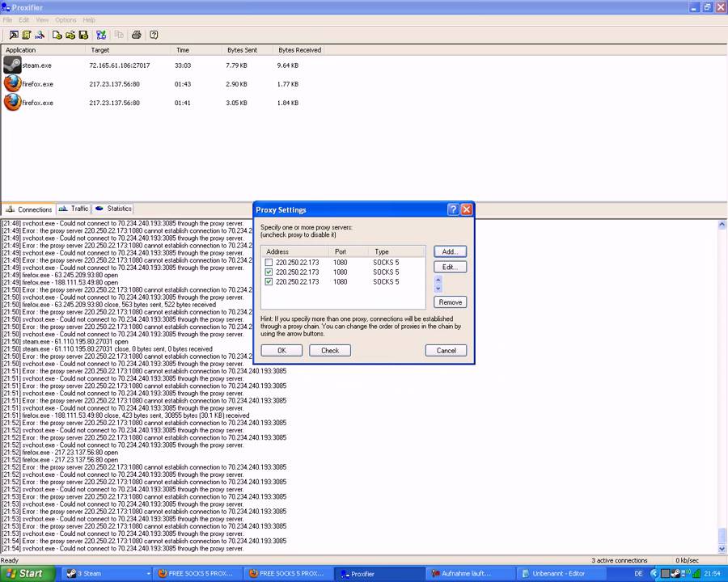Switch to the Statistics tab
728x582 pixels.
113,209
